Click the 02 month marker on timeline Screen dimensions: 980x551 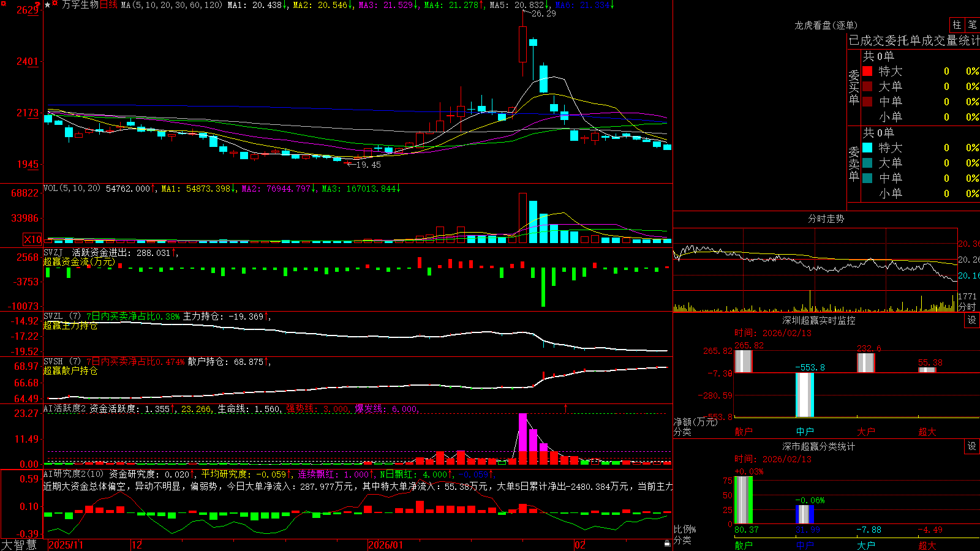tap(579, 545)
